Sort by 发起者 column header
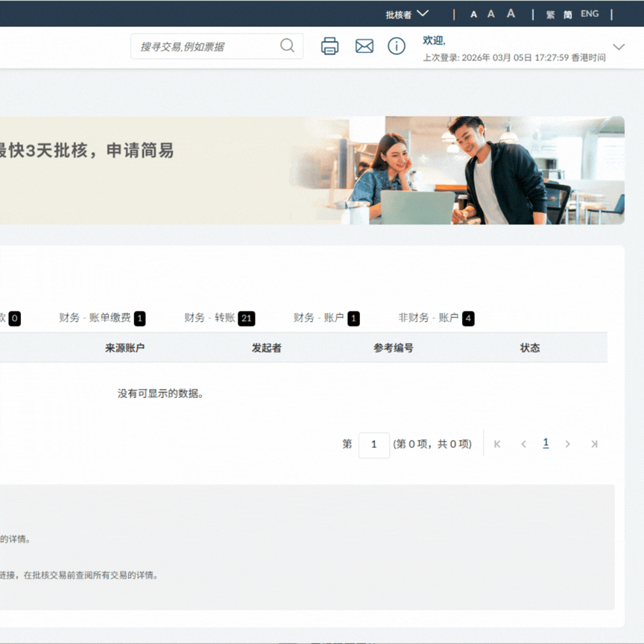The image size is (644, 644). pyautogui.click(x=267, y=348)
